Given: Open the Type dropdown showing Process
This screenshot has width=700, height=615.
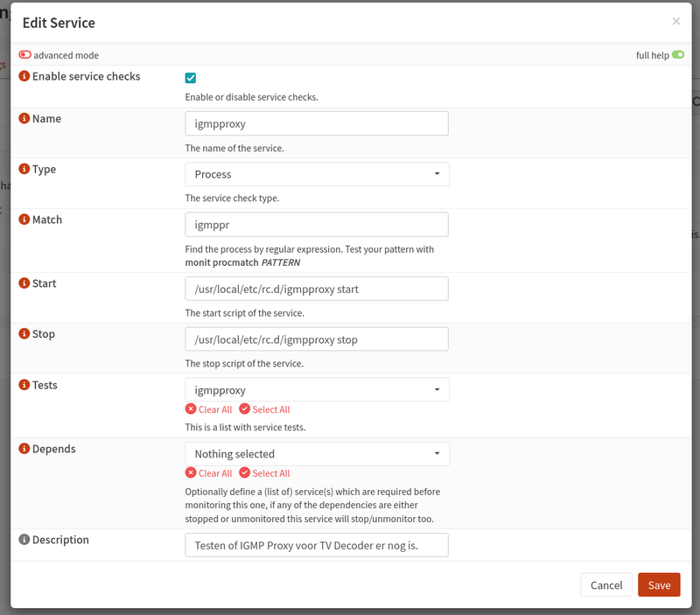Looking at the screenshot, I should (x=317, y=174).
